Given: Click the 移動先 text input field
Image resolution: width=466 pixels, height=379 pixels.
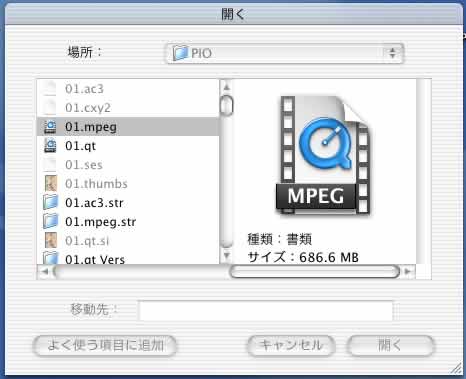Looking at the screenshot, I should (266, 310).
